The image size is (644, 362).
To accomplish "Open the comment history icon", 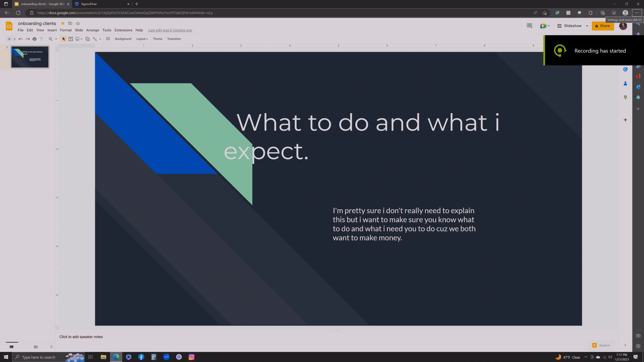I will click(529, 26).
